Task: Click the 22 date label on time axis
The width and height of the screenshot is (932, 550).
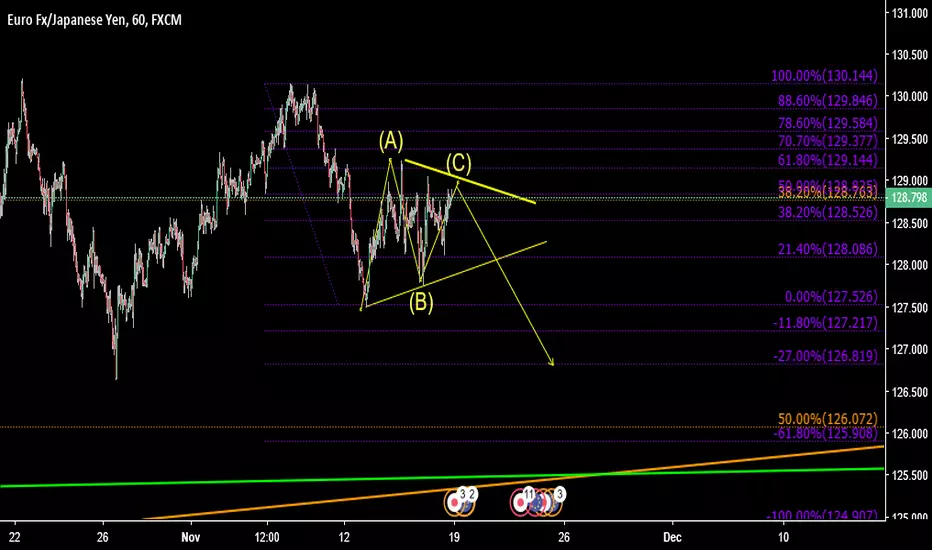Action: click(15, 538)
